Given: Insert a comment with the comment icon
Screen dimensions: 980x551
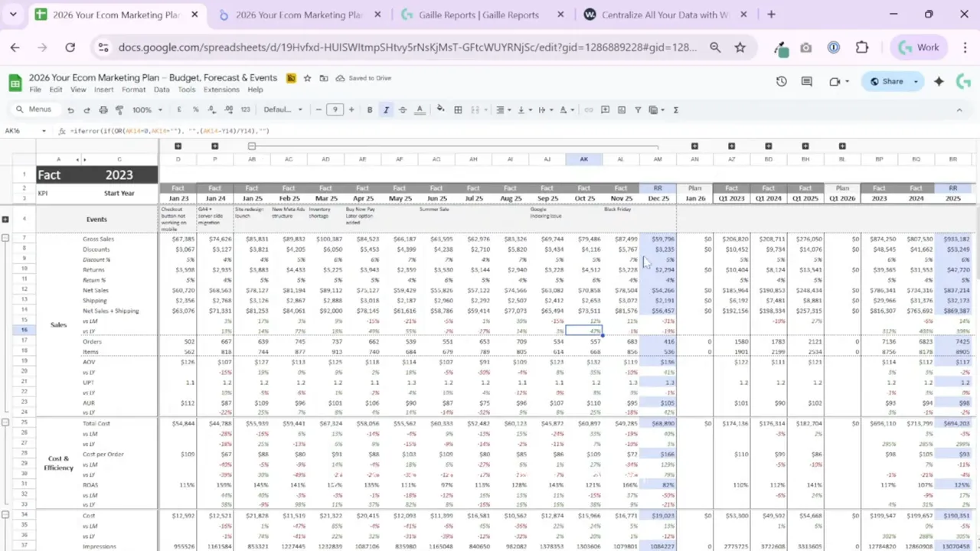Looking at the screenshot, I should (605, 109).
